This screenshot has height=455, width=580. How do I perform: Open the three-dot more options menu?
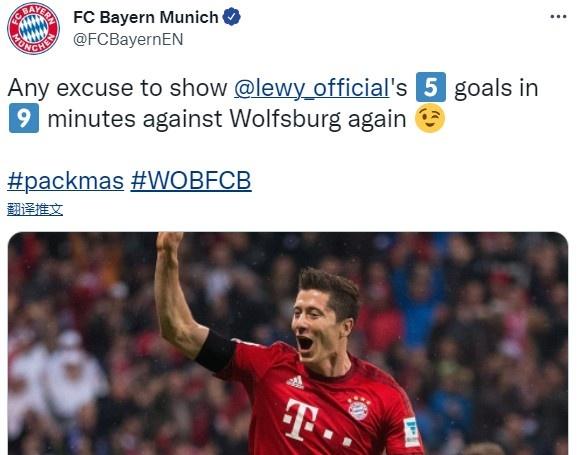[558, 17]
